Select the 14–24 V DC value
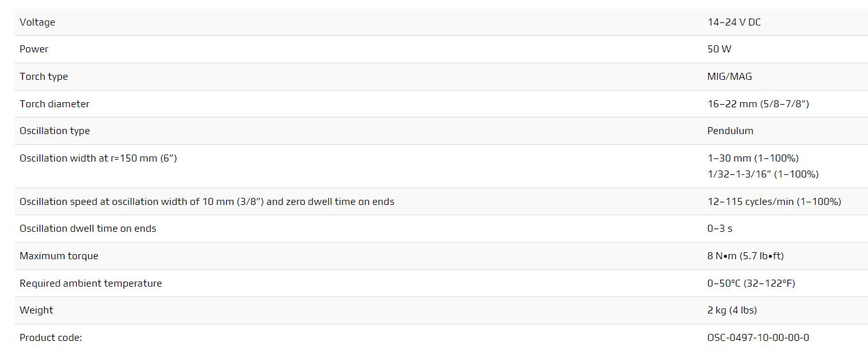The height and width of the screenshot is (362, 868). (734, 22)
